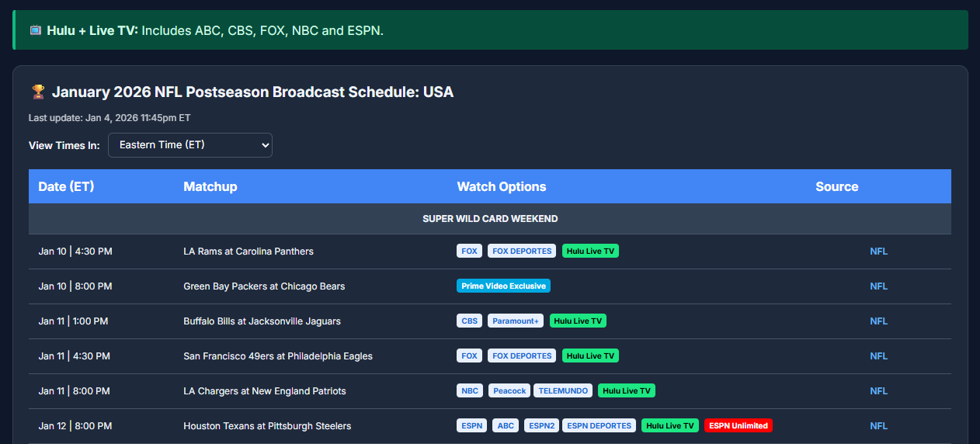The image size is (980, 444).
Task: Open NFL source link for Bills at Jaguars
Action: pos(878,321)
